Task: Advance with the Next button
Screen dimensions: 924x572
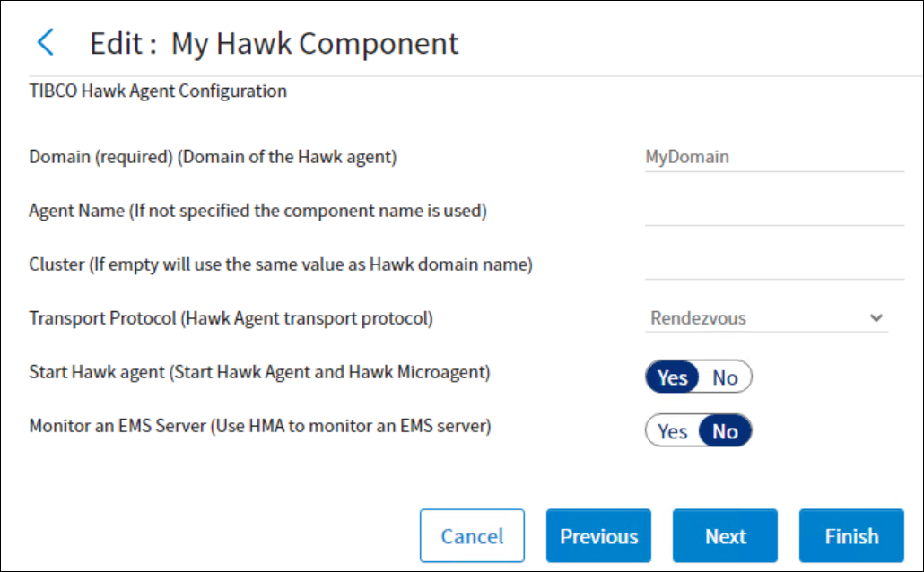Action: pos(725,536)
